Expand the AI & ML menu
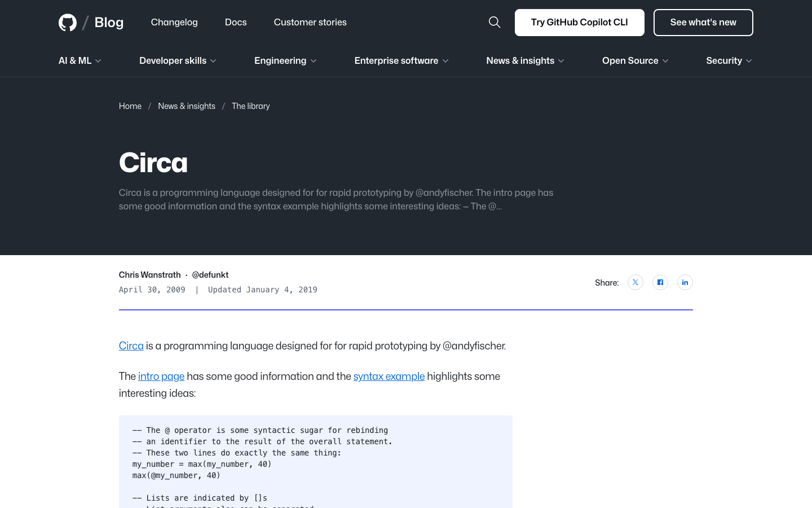Image resolution: width=812 pixels, height=508 pixels. click(80, 60)
